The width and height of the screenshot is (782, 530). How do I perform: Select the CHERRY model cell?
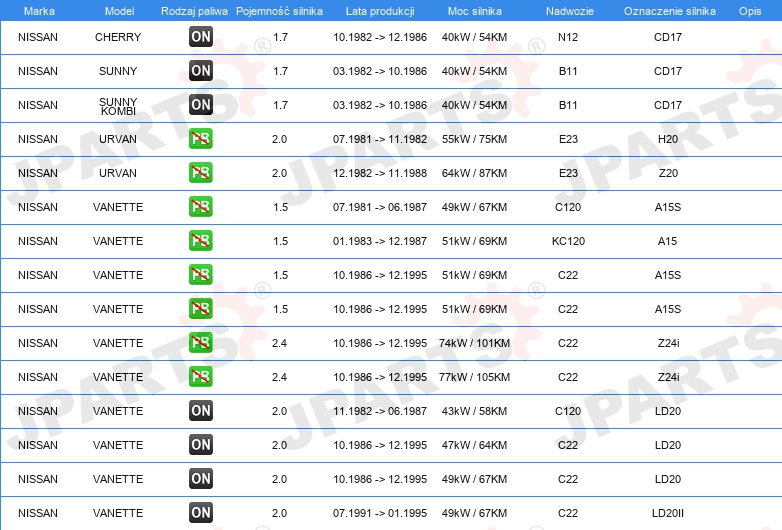(118, 37)
